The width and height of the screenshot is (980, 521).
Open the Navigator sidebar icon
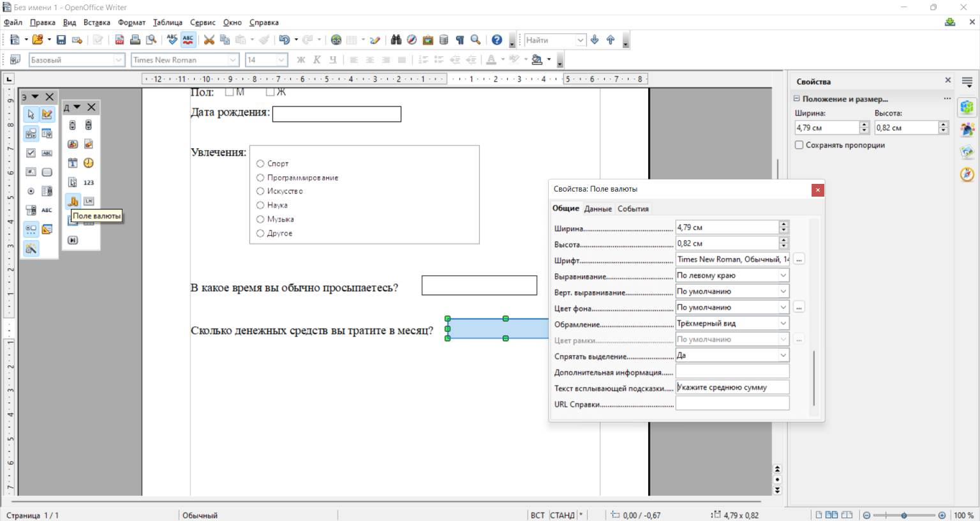tap(967, 174)
